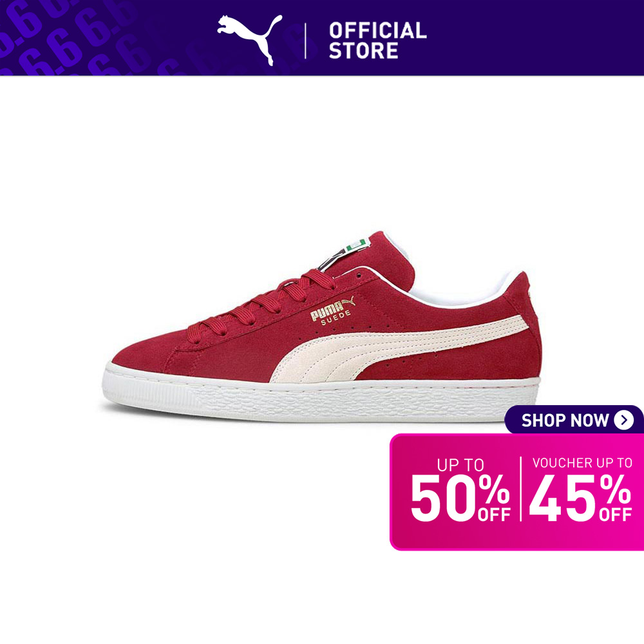This screenshot has width=644, height=644.
Task: Select the VOUCHER UP TO 45% OFF offer
Action: (581, 489)
